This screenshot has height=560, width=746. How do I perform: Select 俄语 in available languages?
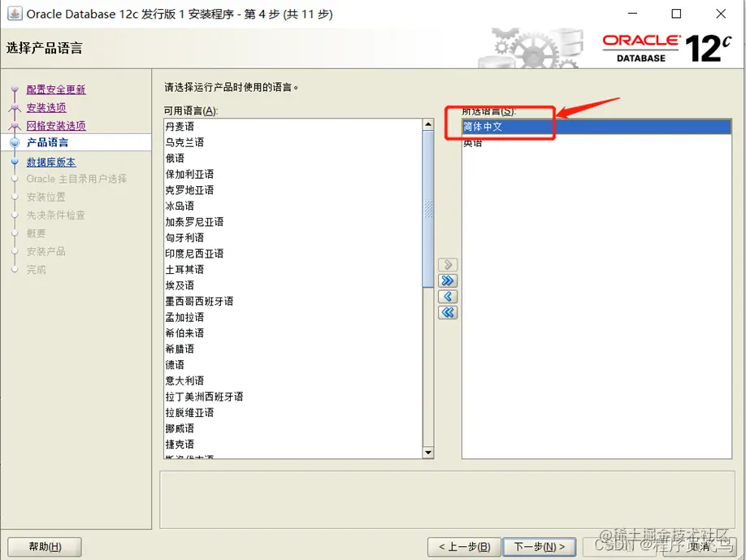(293, 158)
